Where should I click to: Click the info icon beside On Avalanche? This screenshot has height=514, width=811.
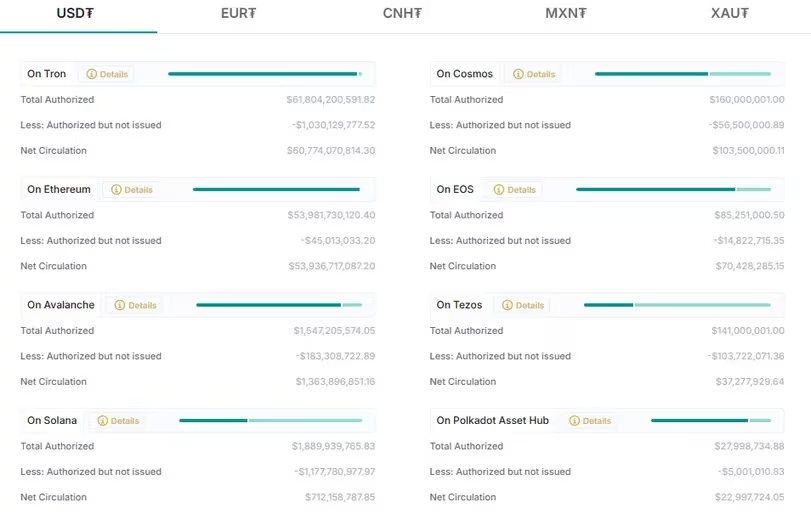120,305
